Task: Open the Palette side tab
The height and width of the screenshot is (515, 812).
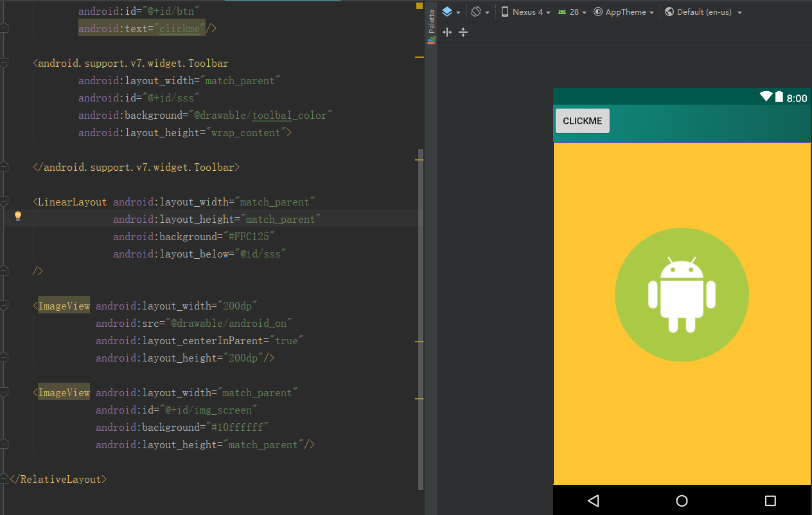Action: click(x=432, y=26)
